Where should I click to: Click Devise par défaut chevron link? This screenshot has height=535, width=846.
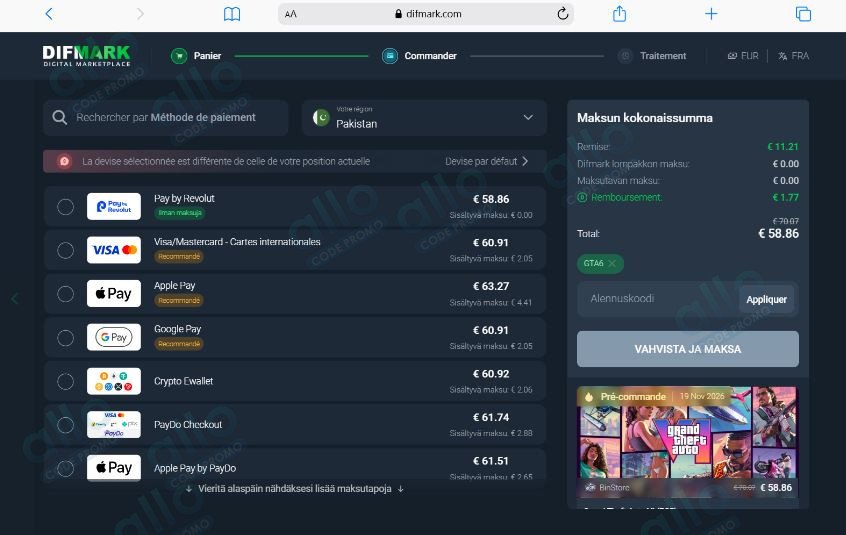click(x=487, y=161)
